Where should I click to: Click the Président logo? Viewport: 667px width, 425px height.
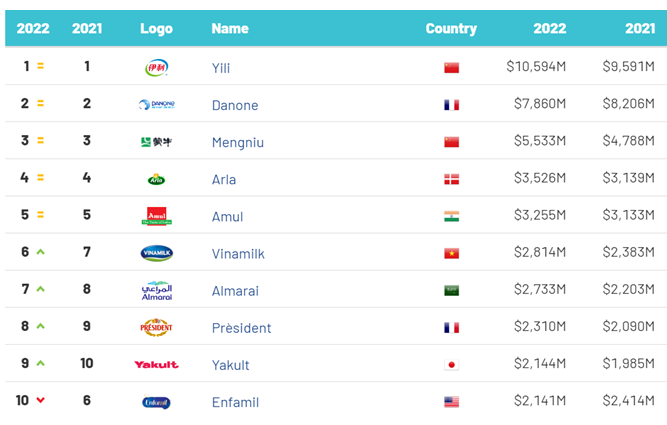[156, 327]
